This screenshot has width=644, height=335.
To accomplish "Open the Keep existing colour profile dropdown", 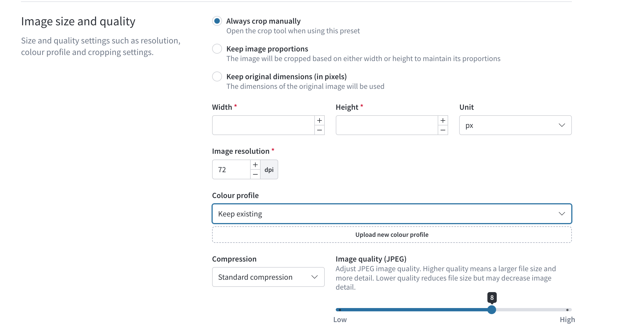I will coord(392,214).
